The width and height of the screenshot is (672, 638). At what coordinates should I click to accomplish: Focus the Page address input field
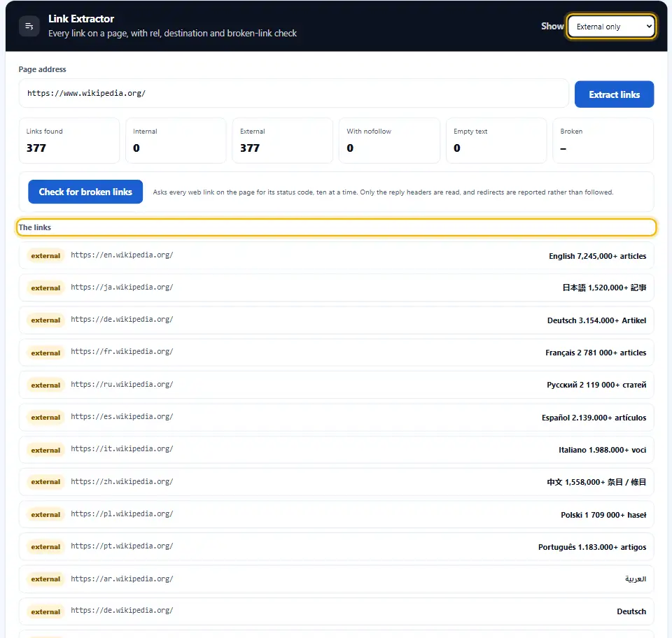pos(293,93)
